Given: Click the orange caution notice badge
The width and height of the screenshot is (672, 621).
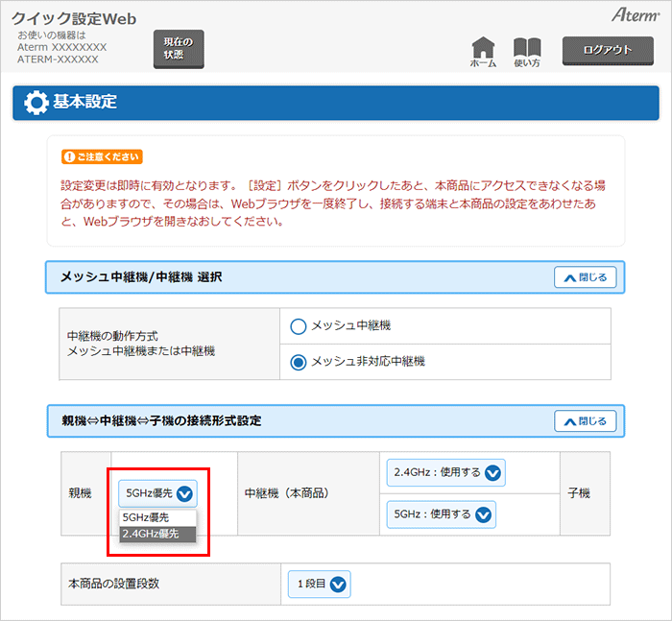Looking at the screenshot, I should point(102,156).
